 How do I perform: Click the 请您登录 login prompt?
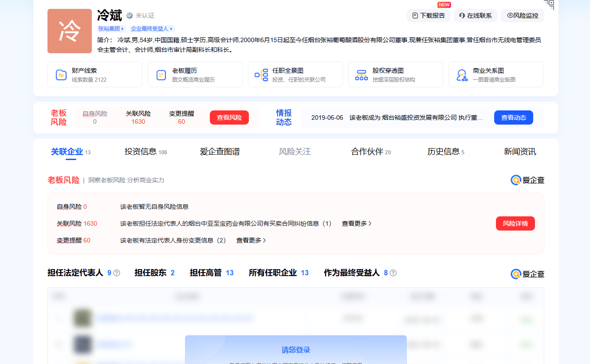(296, 350)
